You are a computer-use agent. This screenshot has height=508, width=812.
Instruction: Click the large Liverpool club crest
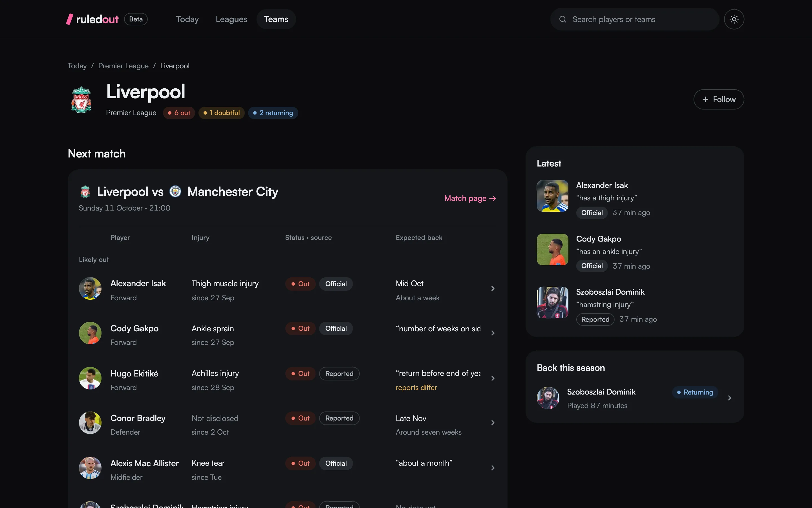click(81, 99)
